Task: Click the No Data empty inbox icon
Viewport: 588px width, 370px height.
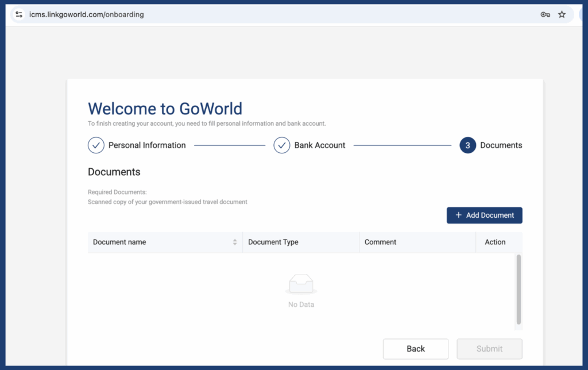Action: [301, 284]
